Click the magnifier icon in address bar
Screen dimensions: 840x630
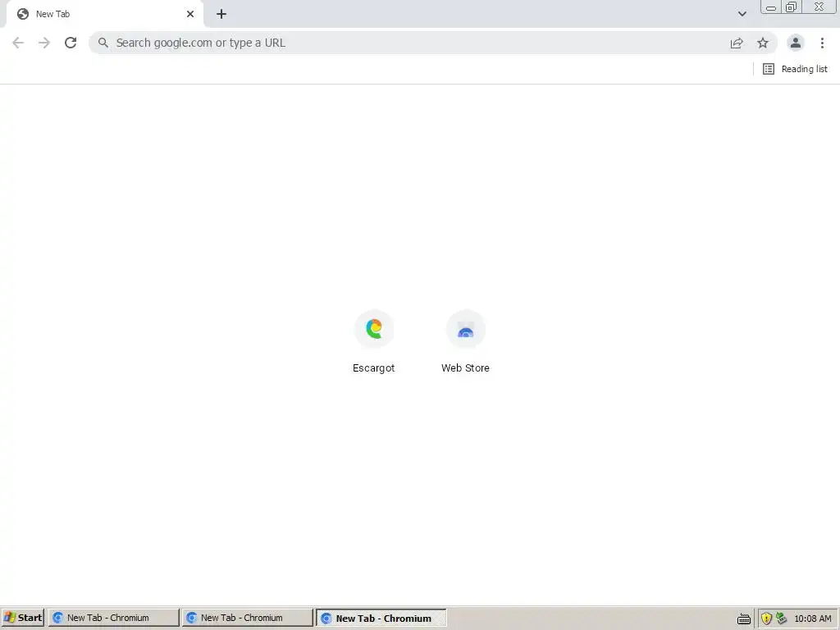pos(103,43)
